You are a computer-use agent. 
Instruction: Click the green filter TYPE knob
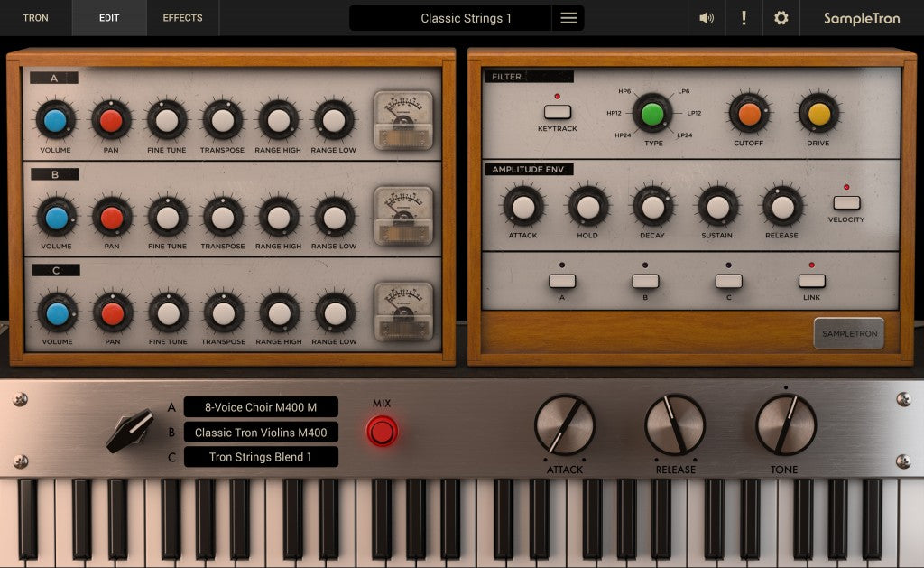[x=652, y=114]
